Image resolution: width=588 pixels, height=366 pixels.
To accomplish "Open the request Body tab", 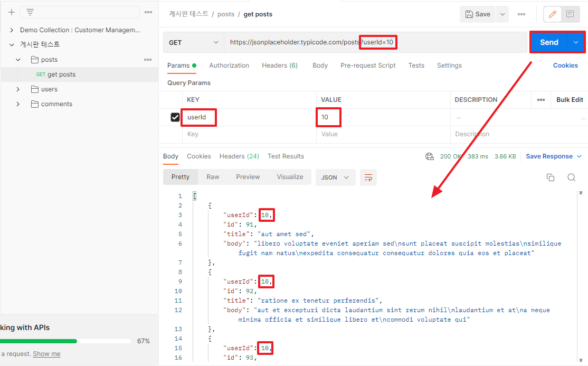I will click(x=320, y=65).
